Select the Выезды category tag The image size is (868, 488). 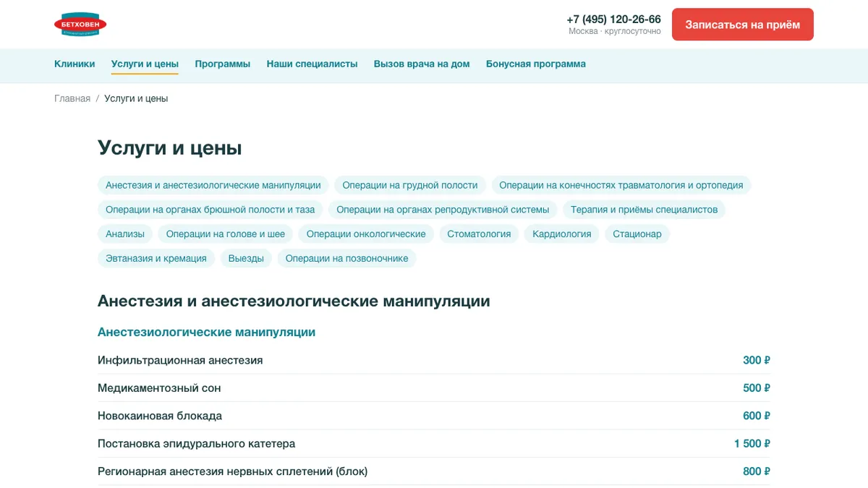click(246, 258)
